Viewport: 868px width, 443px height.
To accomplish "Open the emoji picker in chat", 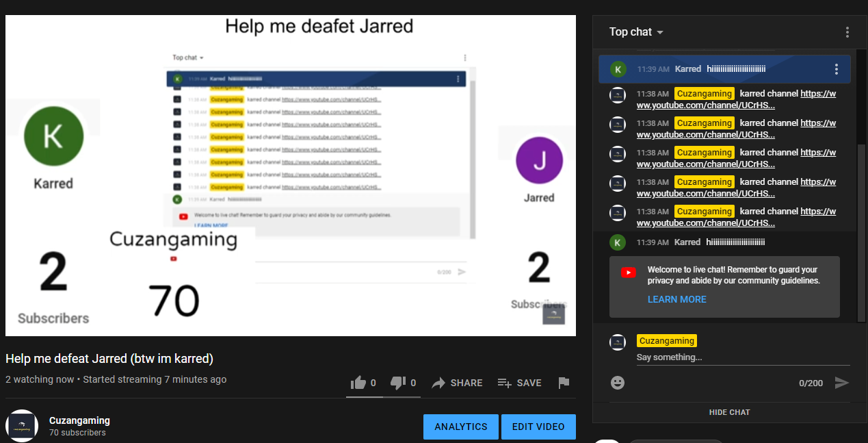I will click(x=618, y=383).
